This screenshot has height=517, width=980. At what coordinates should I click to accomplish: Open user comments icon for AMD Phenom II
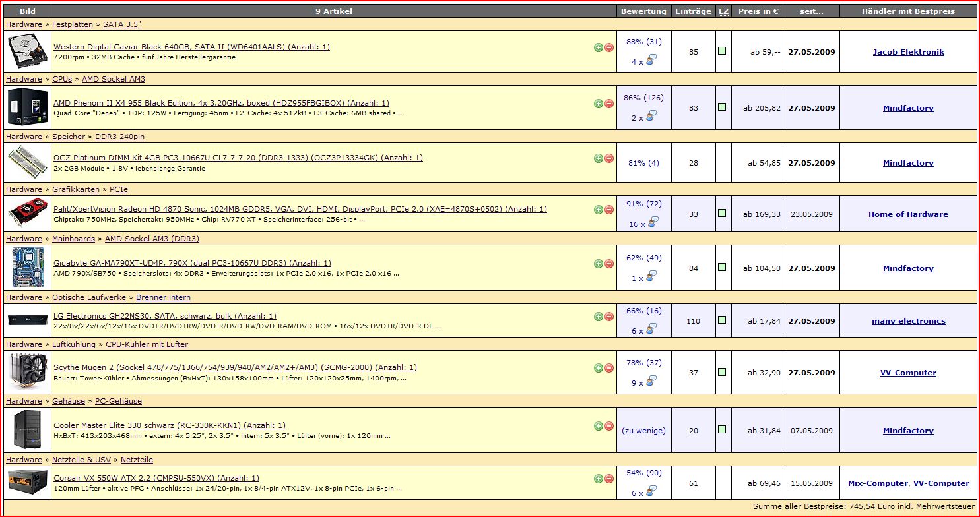651,117
